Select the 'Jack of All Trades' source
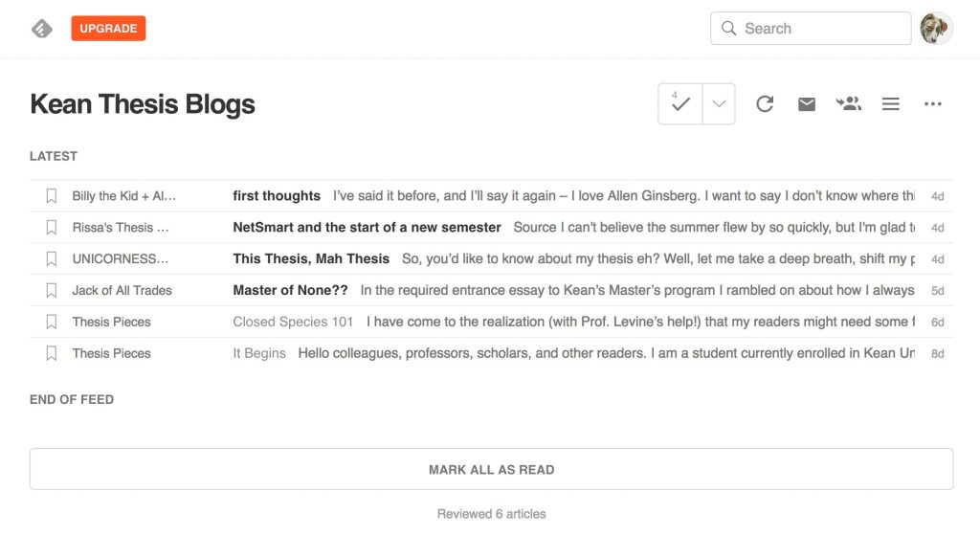Viewport: 980px width, 535px height. [x=122, y=291]
